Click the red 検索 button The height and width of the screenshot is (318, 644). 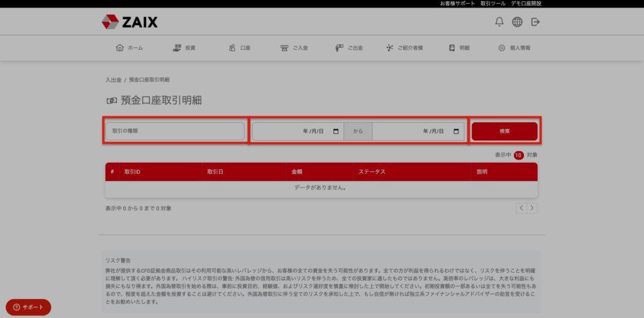click(504, 131)
